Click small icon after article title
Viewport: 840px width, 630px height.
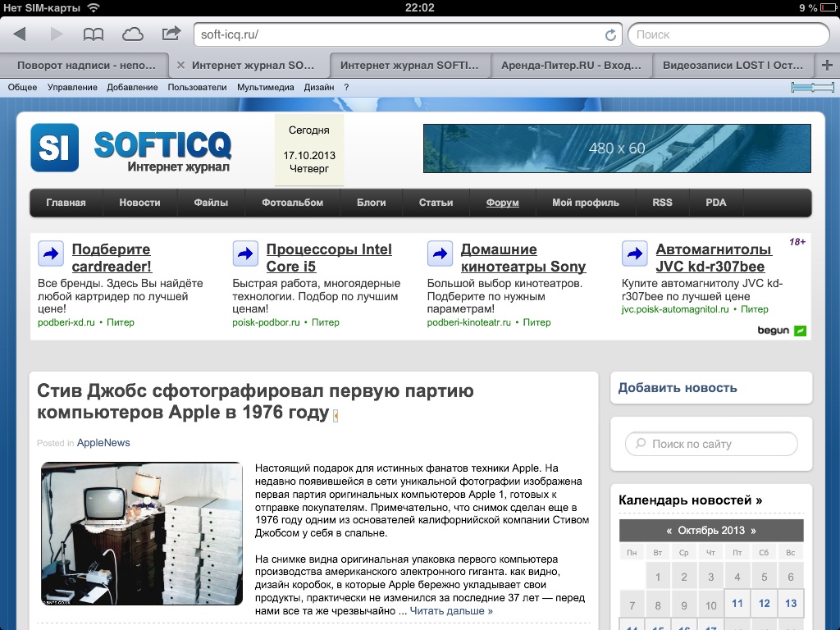[x=336, y=416]
